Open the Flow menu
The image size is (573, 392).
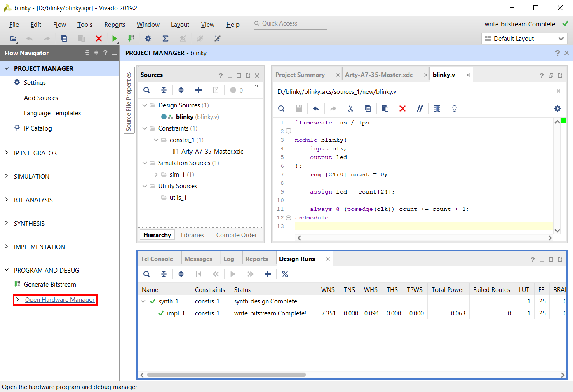pyautogui.click(x=59, y=25)
